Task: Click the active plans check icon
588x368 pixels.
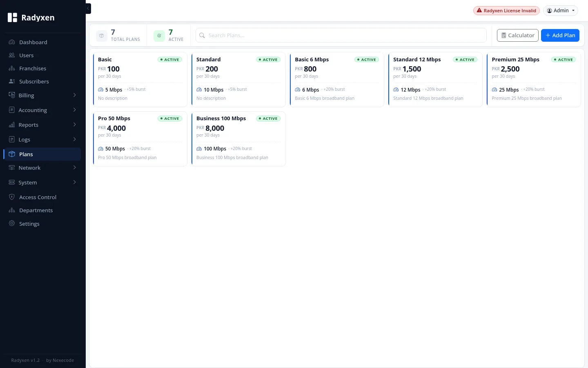Action: coord(159,36)
